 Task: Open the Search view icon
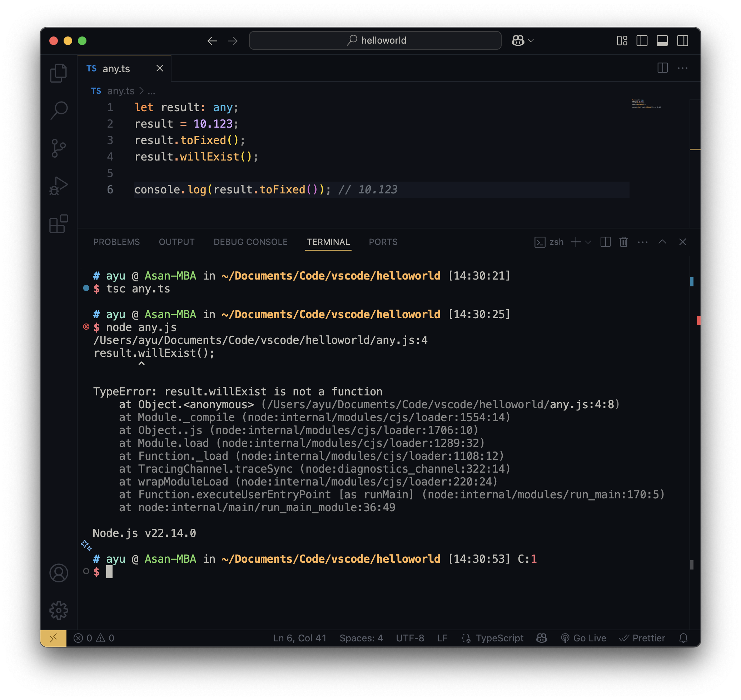pos(59,110)
